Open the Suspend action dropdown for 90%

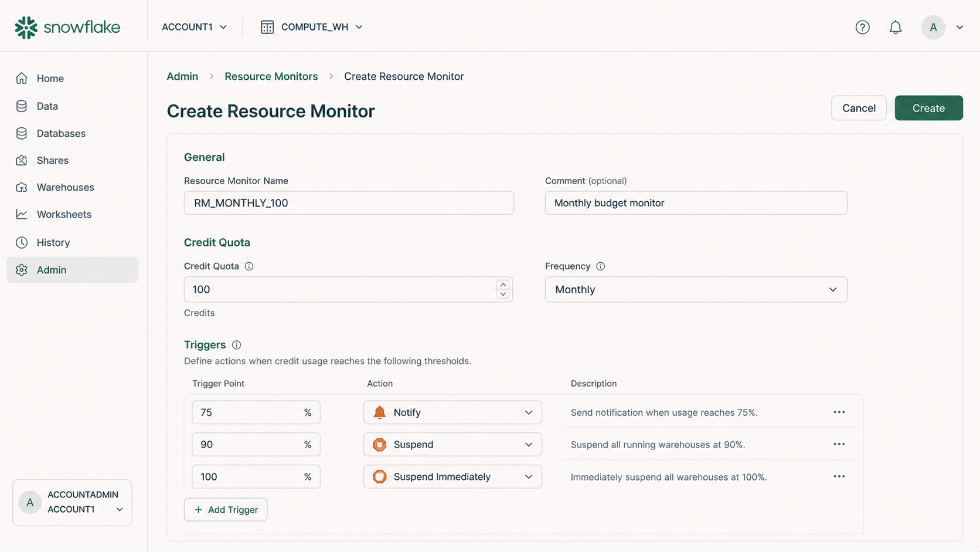(x=452, y=444)
